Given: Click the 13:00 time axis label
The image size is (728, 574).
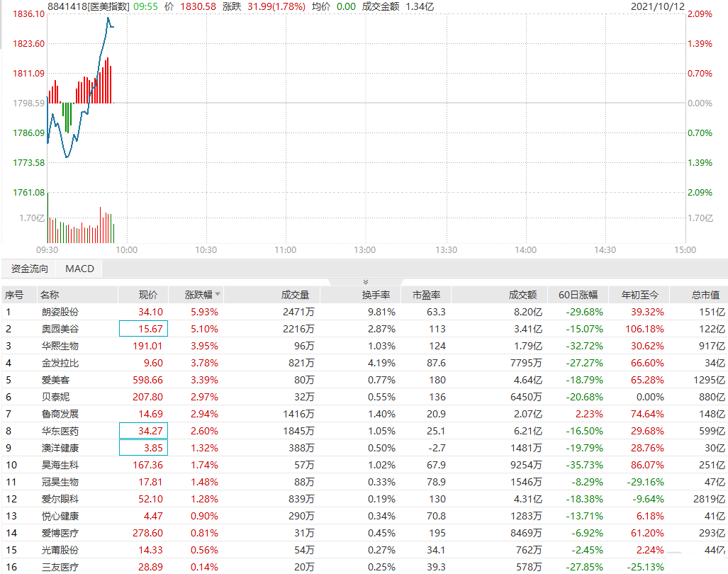Looking at the screenshot, I should [365, 250].
